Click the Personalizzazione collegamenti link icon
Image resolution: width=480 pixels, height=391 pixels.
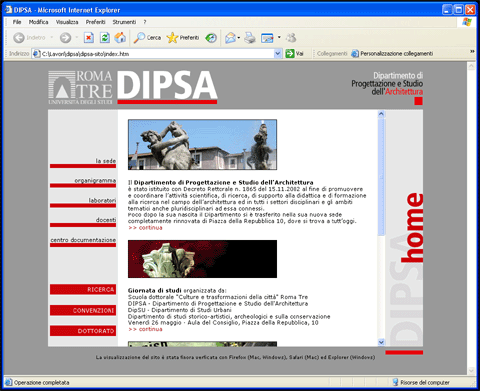pos(355,53)
